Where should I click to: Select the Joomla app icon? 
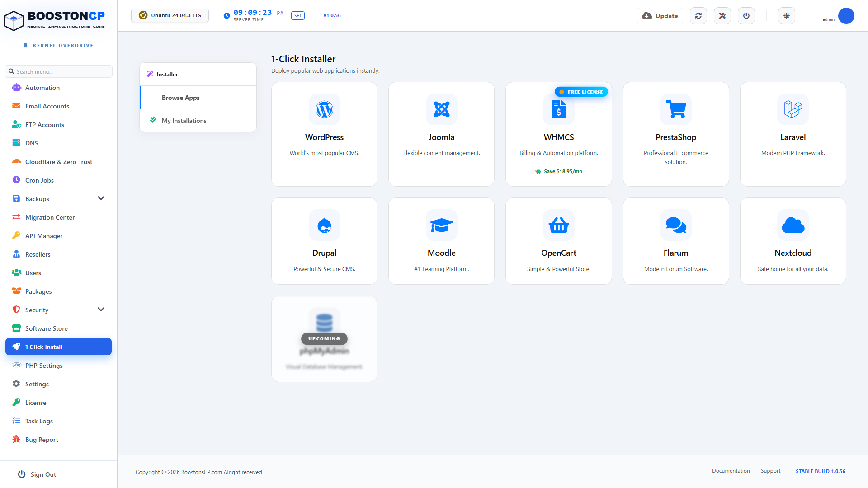(x=441, y=109)
